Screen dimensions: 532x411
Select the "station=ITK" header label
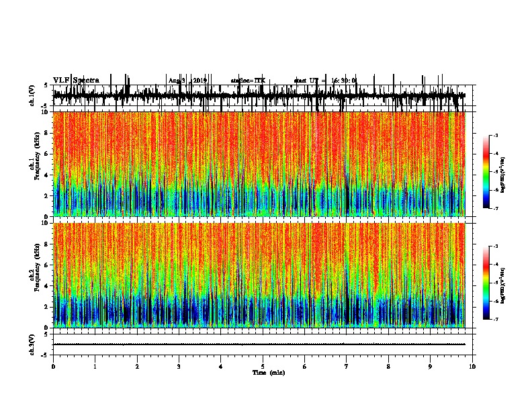click(248, 81)
